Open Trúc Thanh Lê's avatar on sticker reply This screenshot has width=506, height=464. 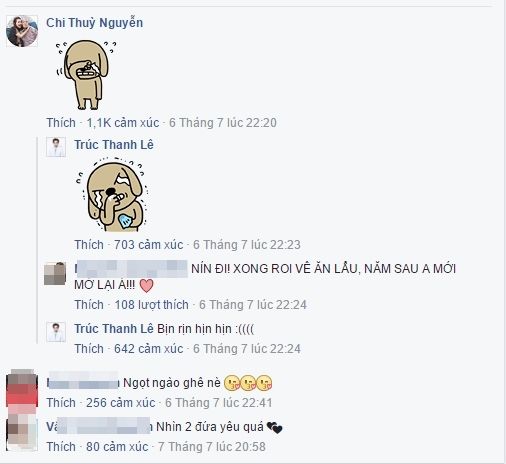pyautogui.click(x=56, y=147)
